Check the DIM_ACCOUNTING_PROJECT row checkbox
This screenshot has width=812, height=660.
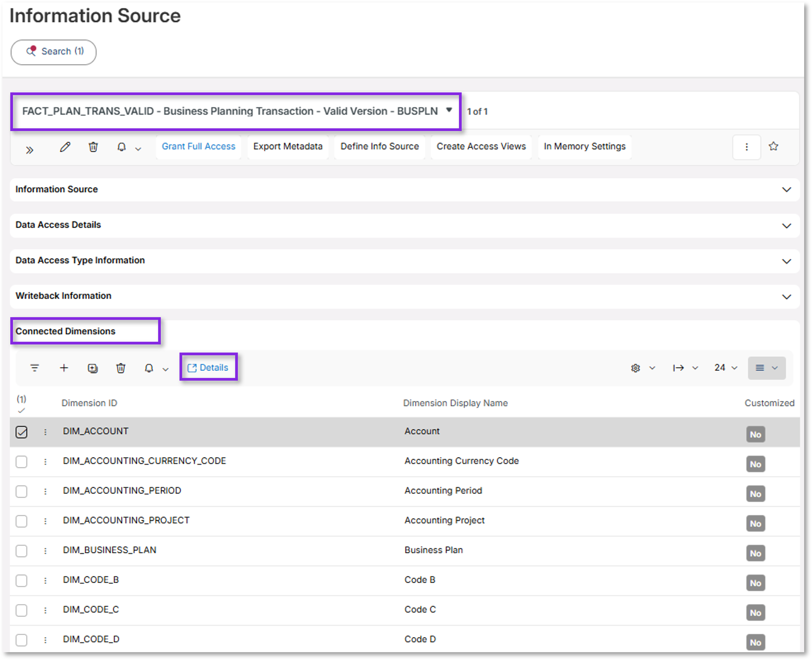(x=22, y=521)
